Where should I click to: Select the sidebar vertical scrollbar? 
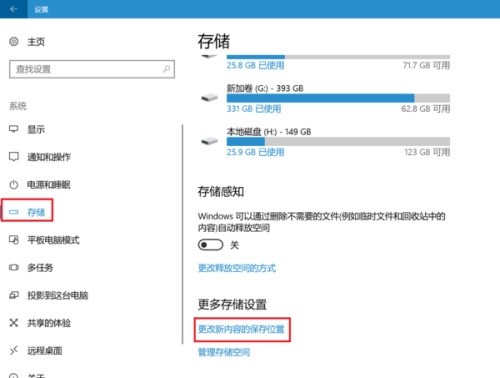pyautogui.click(x=182, y=234)
